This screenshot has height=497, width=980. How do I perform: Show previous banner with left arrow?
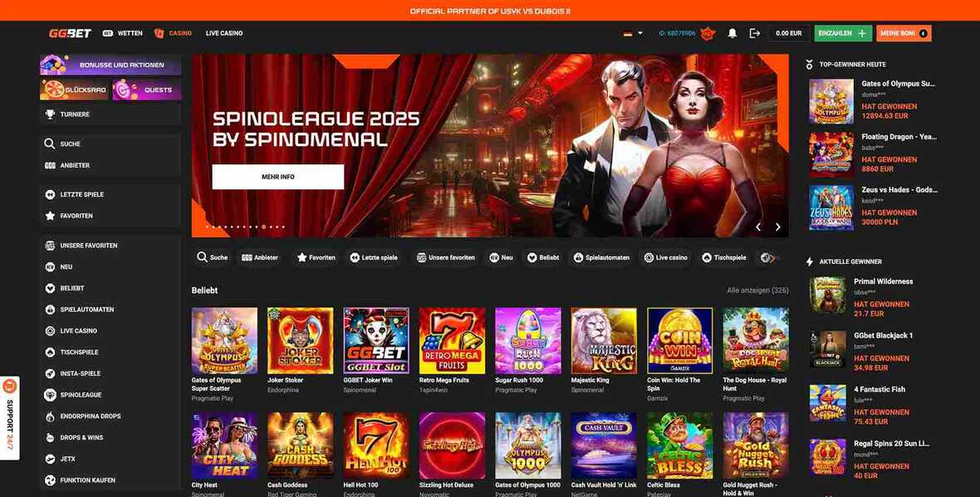(758, 227)
